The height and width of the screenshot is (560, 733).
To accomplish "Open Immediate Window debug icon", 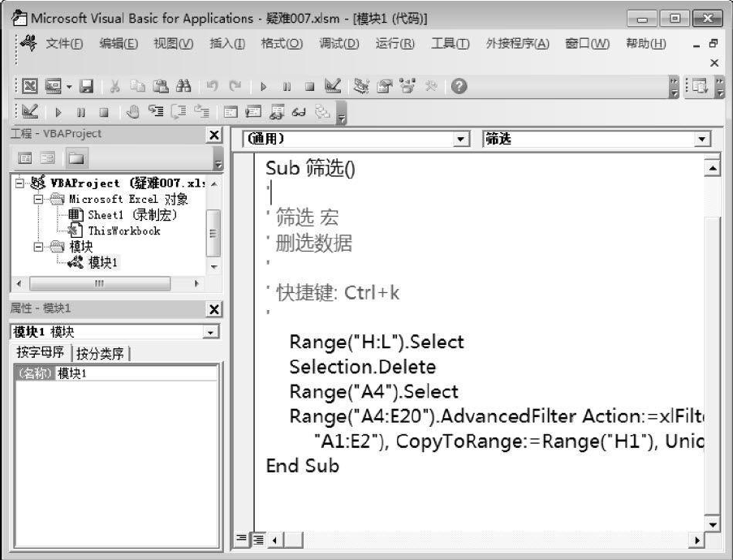I will [253, 112].
